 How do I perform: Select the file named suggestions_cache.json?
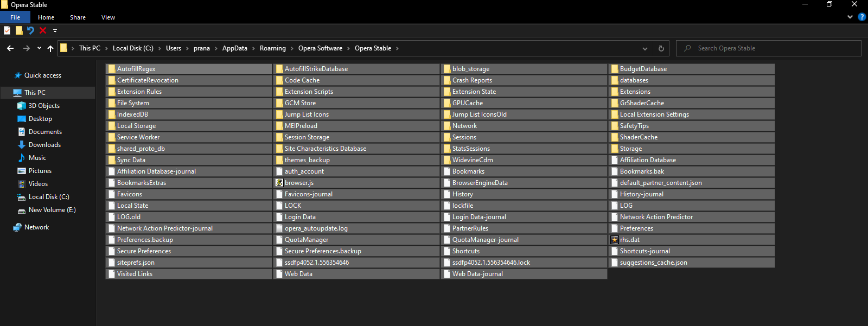click(692, 263)
